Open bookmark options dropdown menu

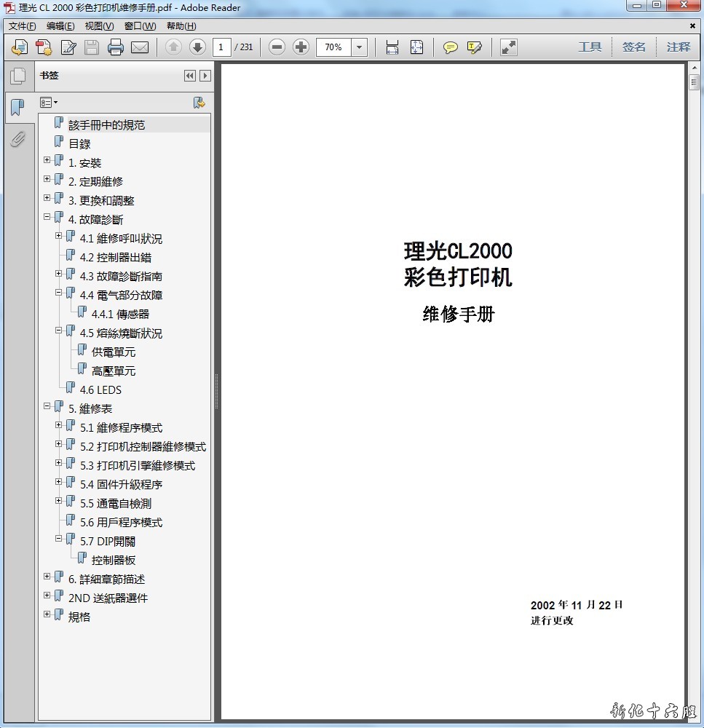(49, 103)
